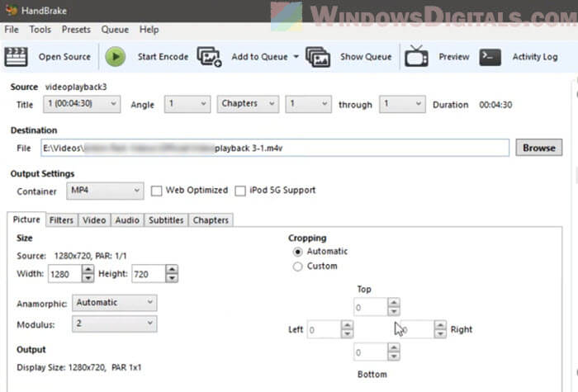Expand the Modulus dropdown set to 2
This screenshot has width=578, height=392.
point(114,324)
